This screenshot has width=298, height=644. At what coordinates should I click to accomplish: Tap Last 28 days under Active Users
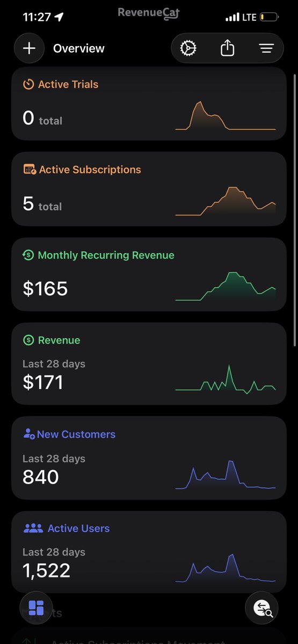(54, 552)
